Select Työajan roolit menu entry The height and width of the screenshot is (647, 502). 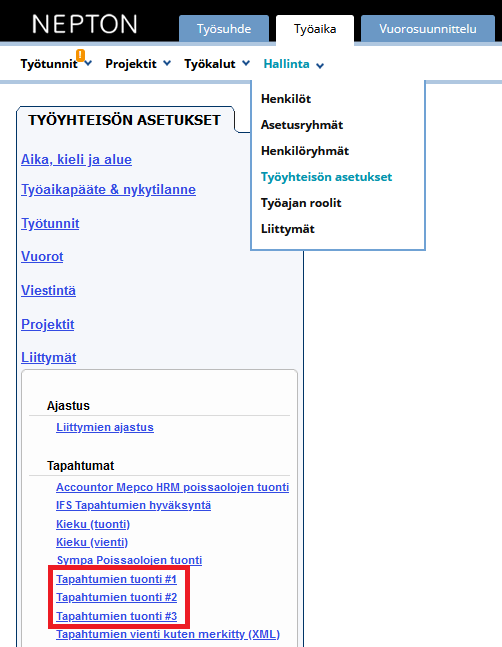[301, 203]
